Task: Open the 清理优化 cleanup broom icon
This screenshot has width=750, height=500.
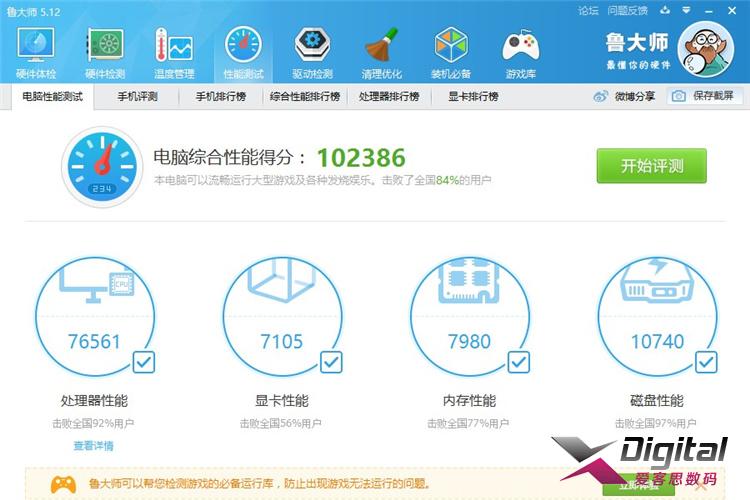Action: point(381,53)
